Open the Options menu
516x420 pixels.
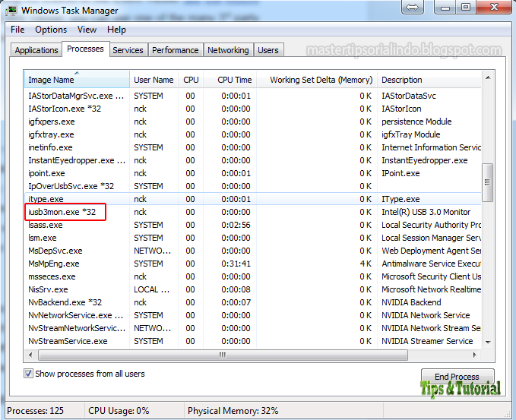click(x=51, y=30)
